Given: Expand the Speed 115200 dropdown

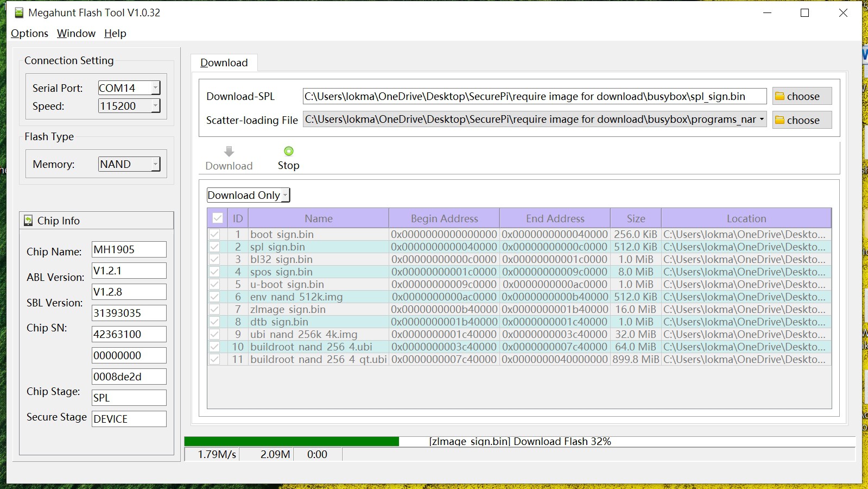Looking at the screenshot, I should click(155, 106).
